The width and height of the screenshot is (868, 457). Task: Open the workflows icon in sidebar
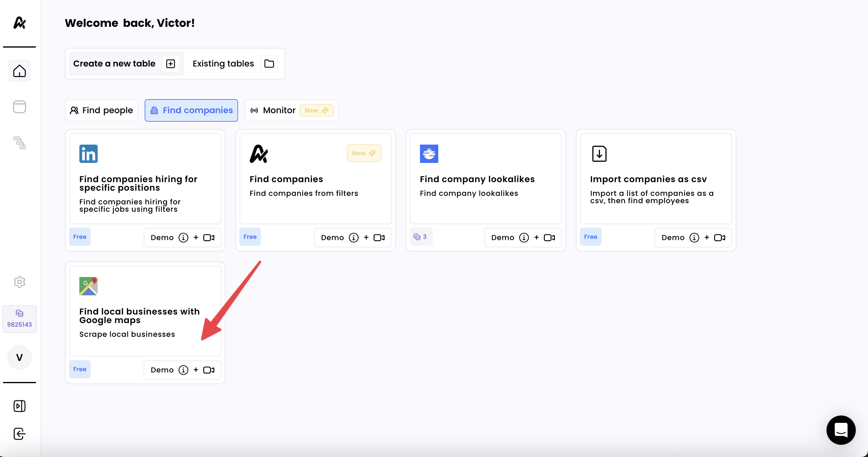[x=20, y=142]
